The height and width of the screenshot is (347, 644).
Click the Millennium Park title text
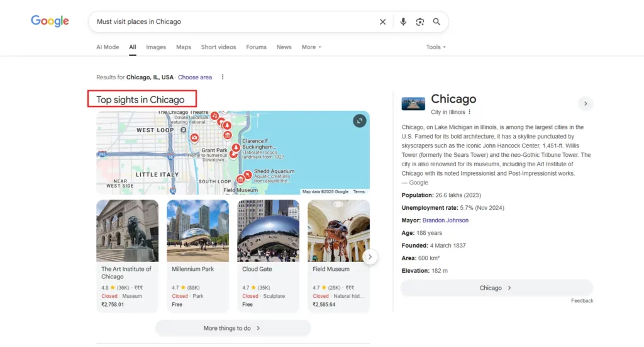[x=192, y=269]
